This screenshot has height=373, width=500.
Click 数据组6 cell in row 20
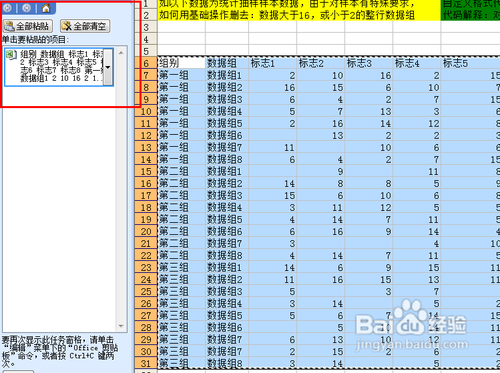tap(227, 231)
